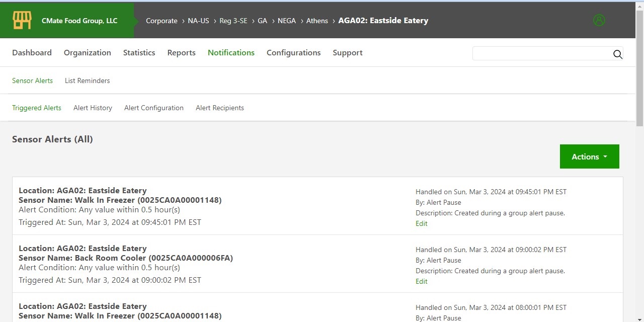Go to the Organization menu
The height and width of the screenshot is (322, 644).
(87, 53)
